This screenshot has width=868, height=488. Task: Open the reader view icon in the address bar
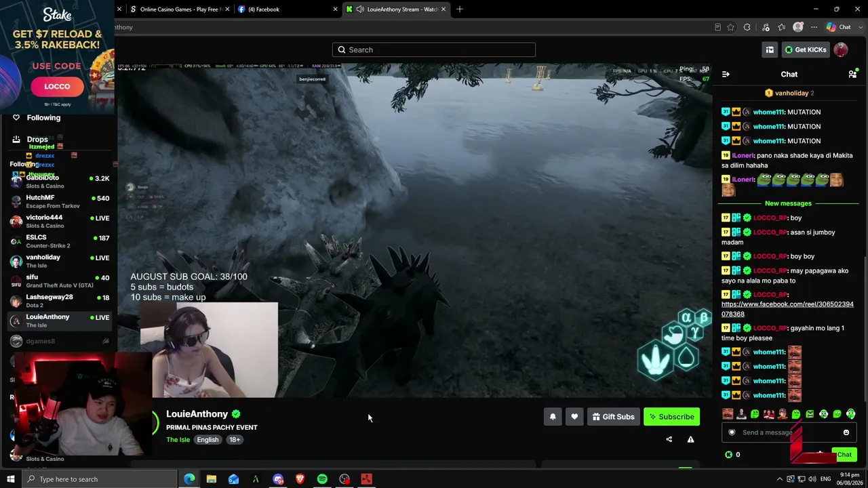717,27
